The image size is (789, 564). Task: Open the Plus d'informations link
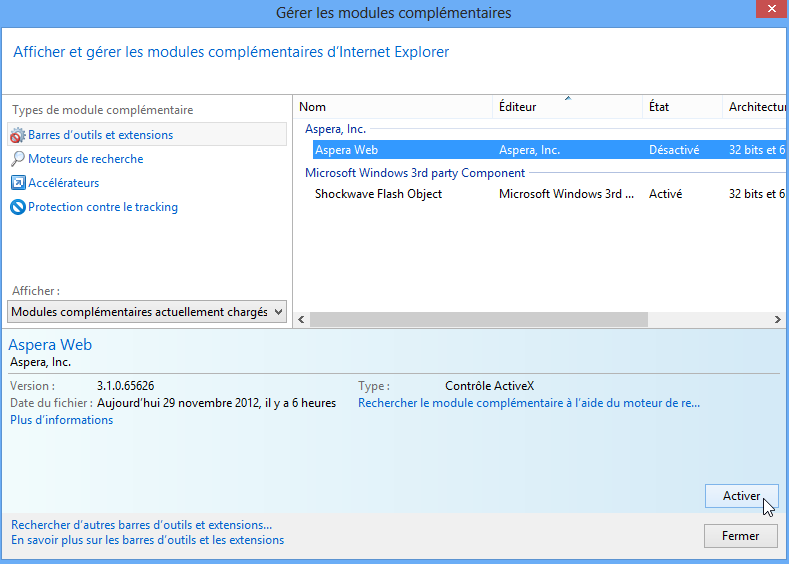point(61,420)
